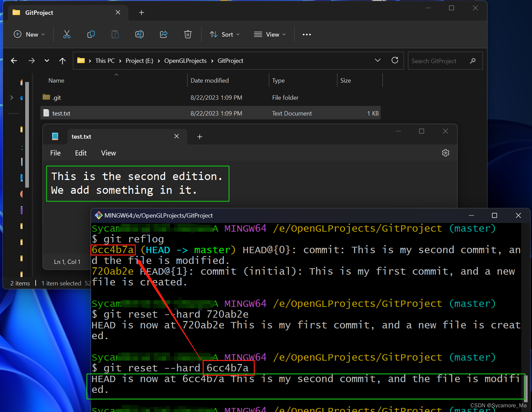Select the GitProject tab in File Explorer
This screenshot has width=532, height=412.
click(67, 12)
